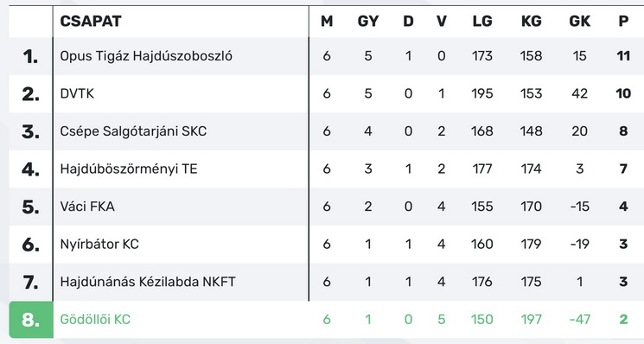Open Nyírbátor KC team entry

click(99, 245)
